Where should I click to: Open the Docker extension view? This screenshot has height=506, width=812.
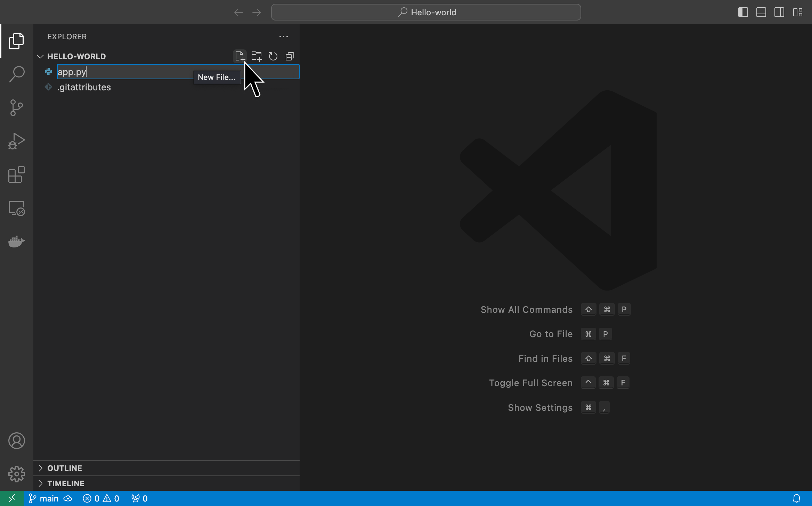pyautogui.click(x=16, y=241)
